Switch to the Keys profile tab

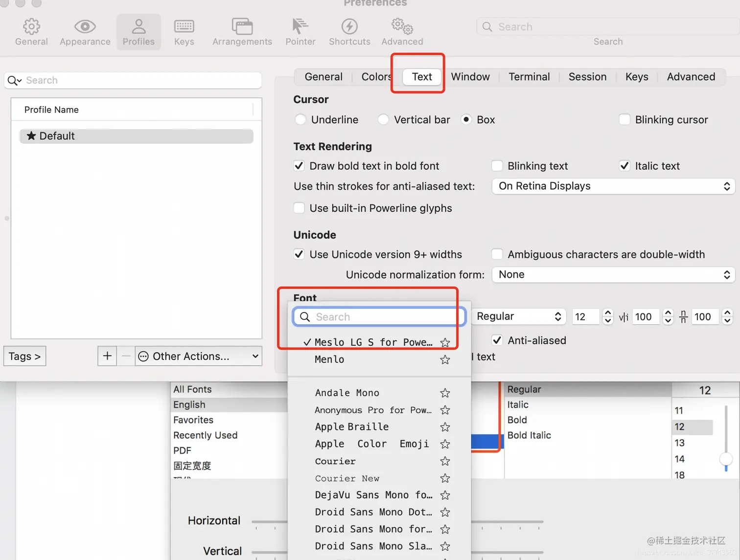pyautogui.click(x=637, y=77)
